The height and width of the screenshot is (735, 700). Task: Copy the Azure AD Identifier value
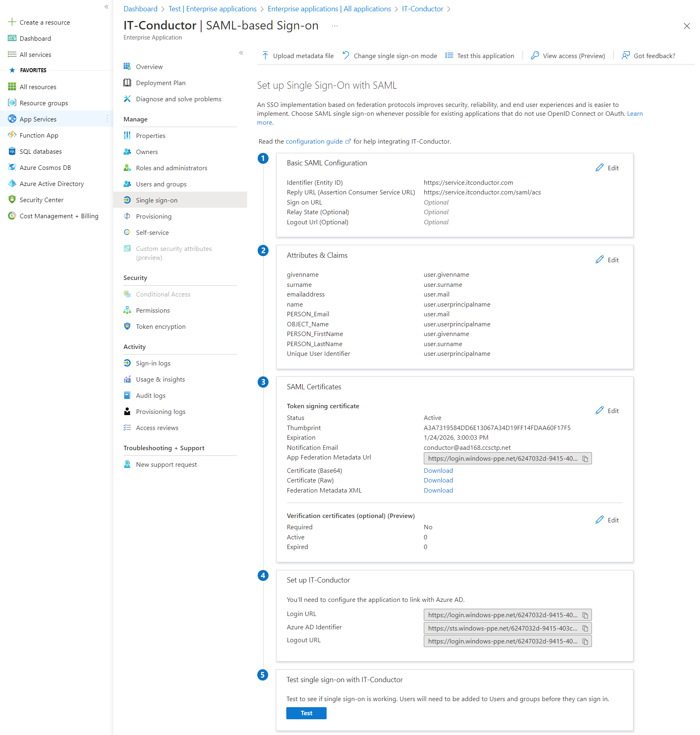(585, 629)
